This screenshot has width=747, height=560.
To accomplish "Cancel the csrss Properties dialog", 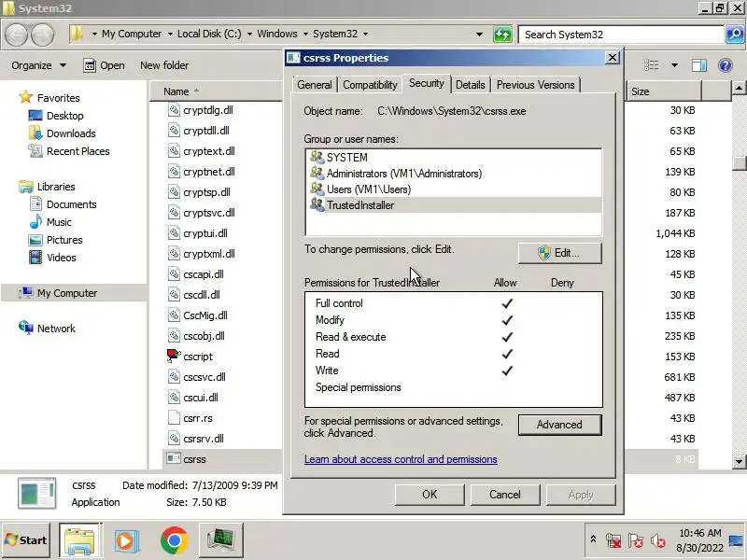I will [505, 495].
